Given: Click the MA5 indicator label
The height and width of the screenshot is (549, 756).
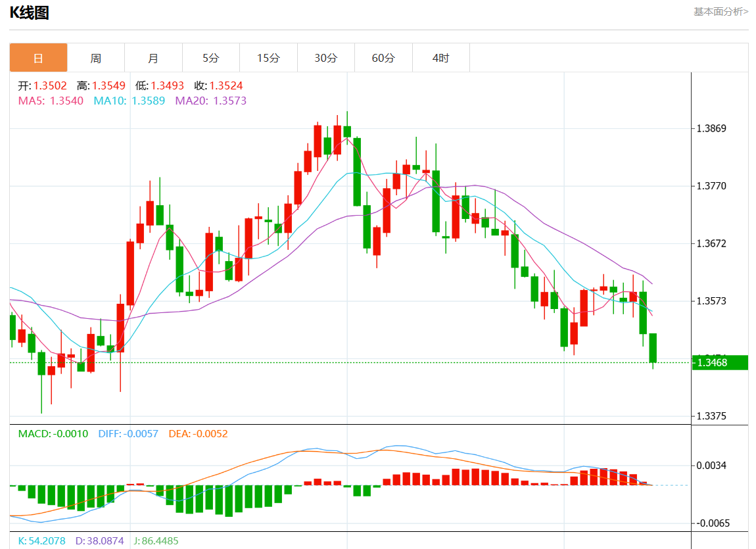Looking at the screenshot, I should click(51, 101).
